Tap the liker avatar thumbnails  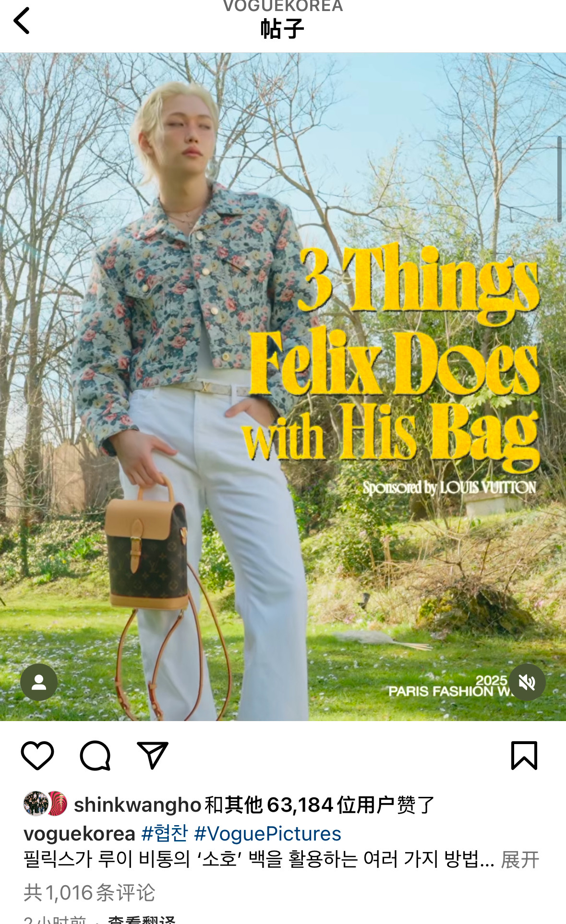45,804
